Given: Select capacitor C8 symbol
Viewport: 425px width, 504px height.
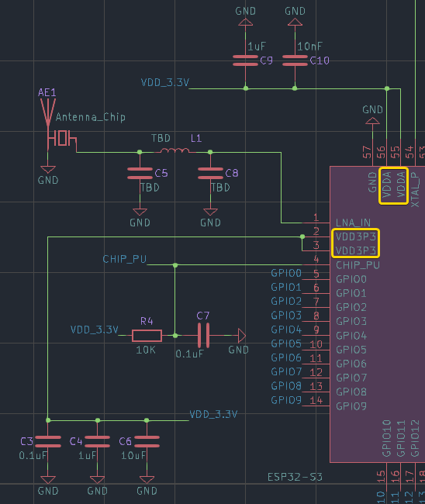Looking at the screenshot, I should tap(210, 173).
